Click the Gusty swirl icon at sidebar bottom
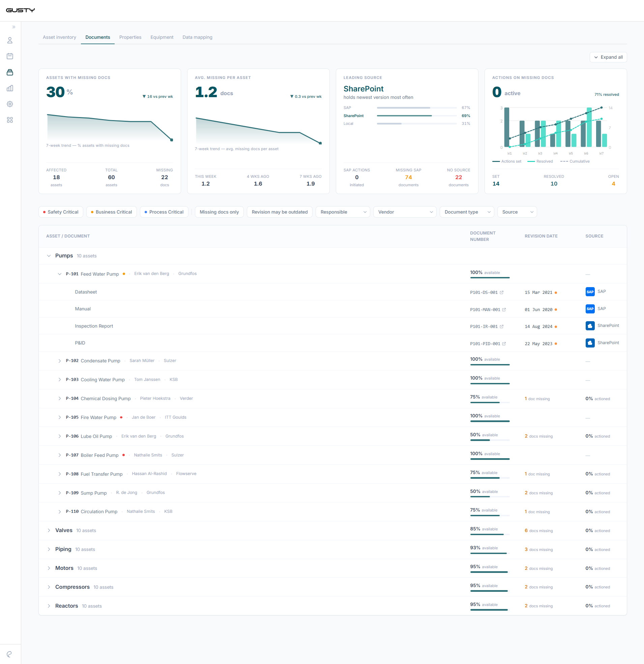This screenshot has width=644, height=664. coord(9,654)
